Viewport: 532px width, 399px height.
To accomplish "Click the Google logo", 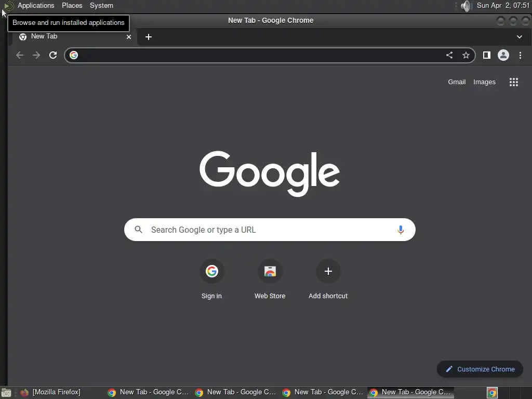I will 270,173.
